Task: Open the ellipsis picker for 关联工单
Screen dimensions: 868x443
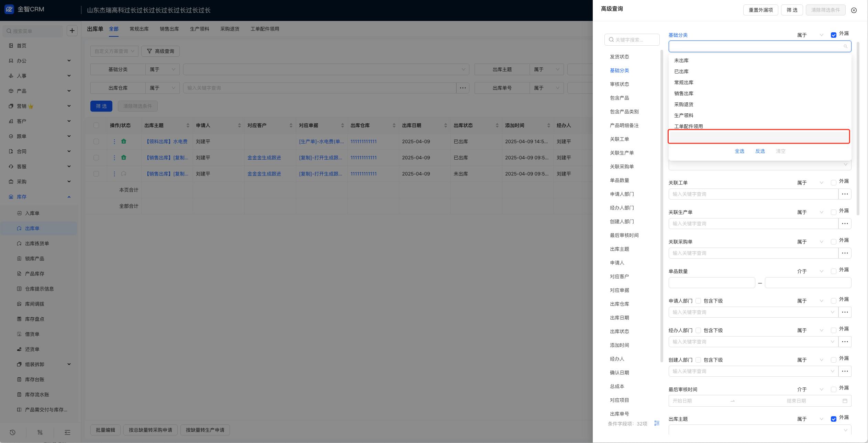Action: pyautogui.click(x=845, y=194)
